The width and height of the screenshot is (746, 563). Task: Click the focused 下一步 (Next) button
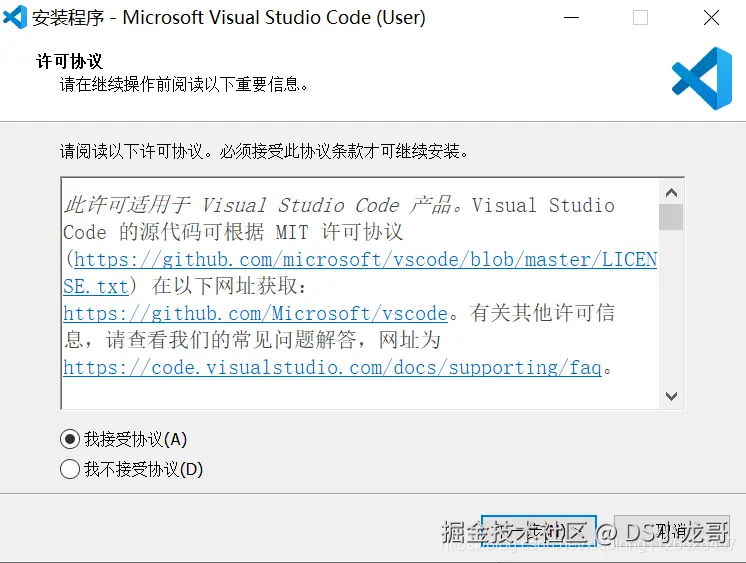[539, 532]
